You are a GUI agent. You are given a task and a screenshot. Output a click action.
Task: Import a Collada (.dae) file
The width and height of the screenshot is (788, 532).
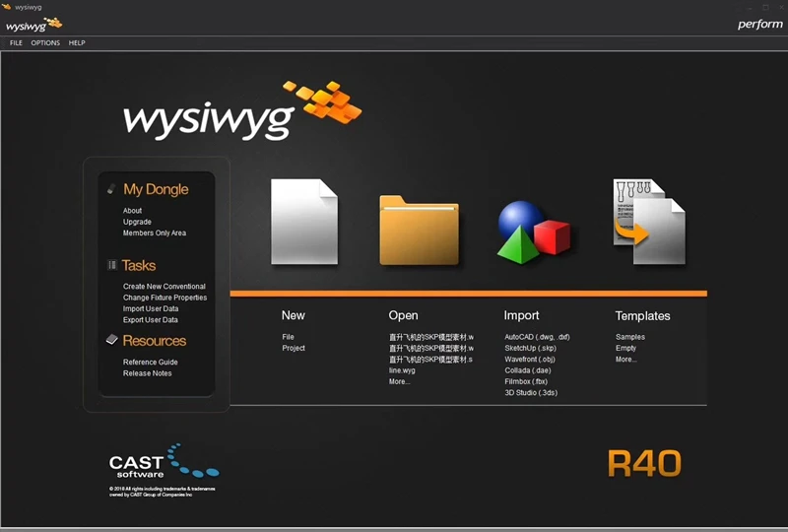coord(528,370)
